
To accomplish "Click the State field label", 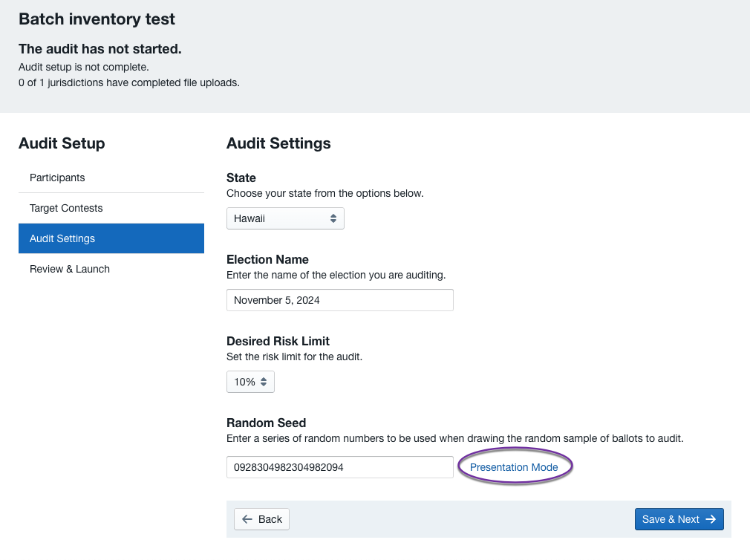I will tap(241, 178).
